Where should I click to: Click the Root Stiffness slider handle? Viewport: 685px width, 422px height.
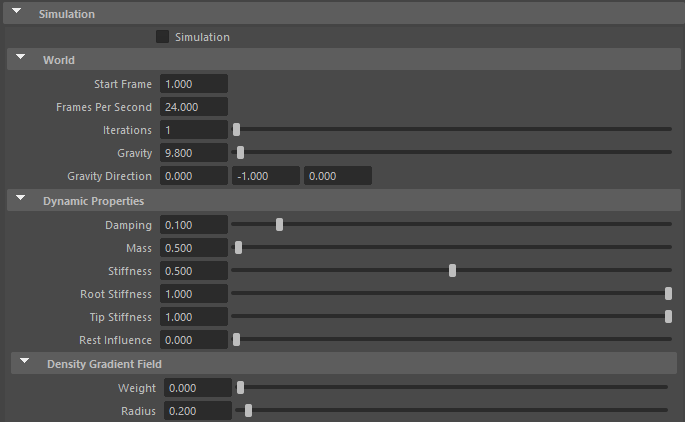click(668, 293)
